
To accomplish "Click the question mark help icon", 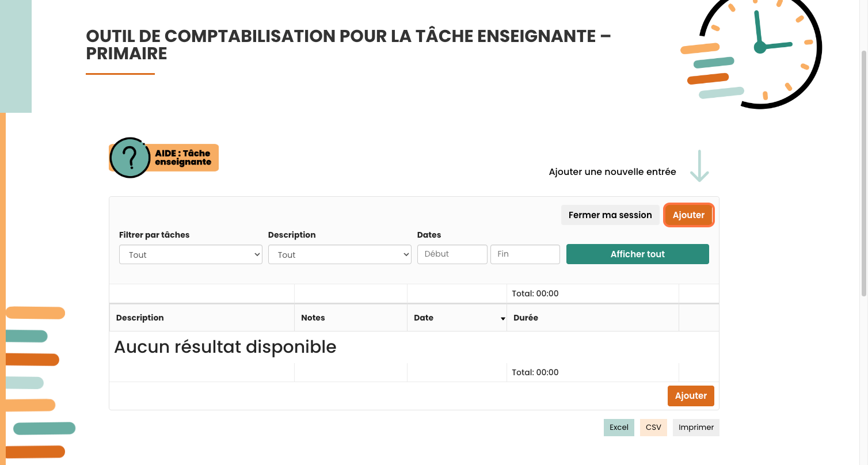I will point(130,158).
